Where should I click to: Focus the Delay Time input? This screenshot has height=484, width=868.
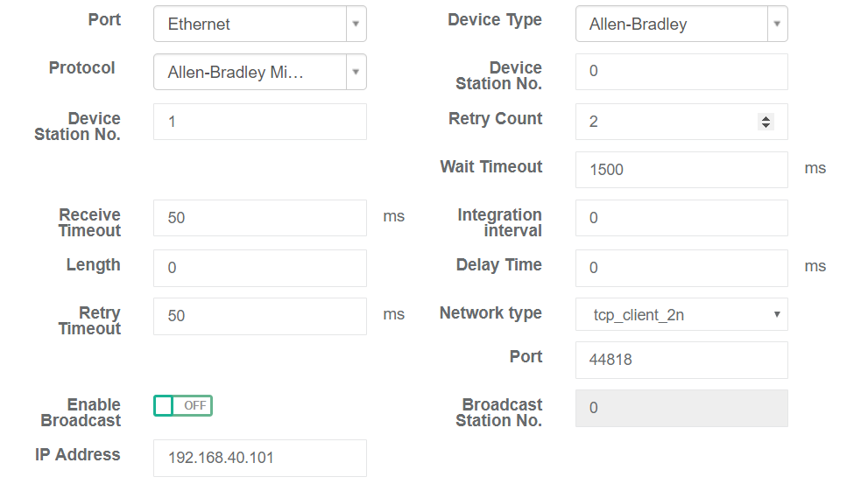click(x=681, y=268)
